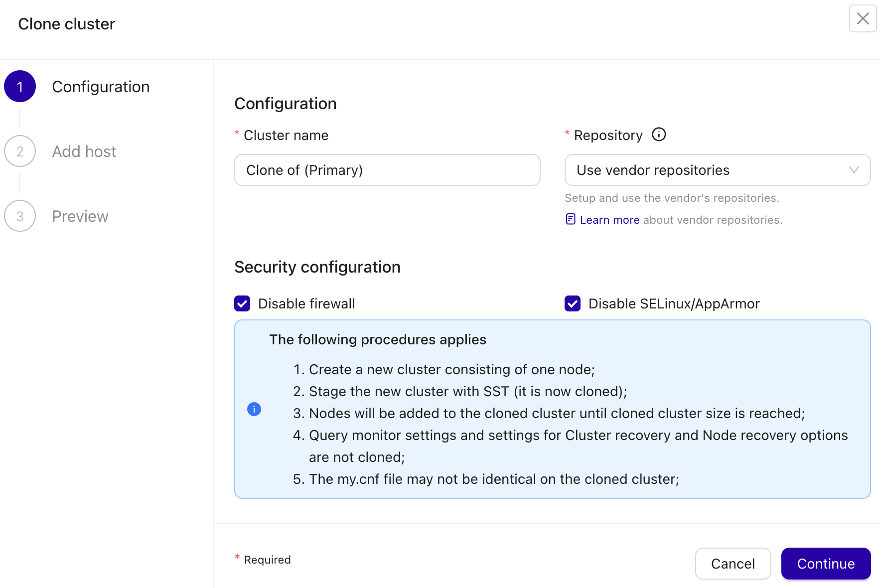Click the Disable firewall label text
Viewport: 880px width, 588px height.
click(306, 303)
